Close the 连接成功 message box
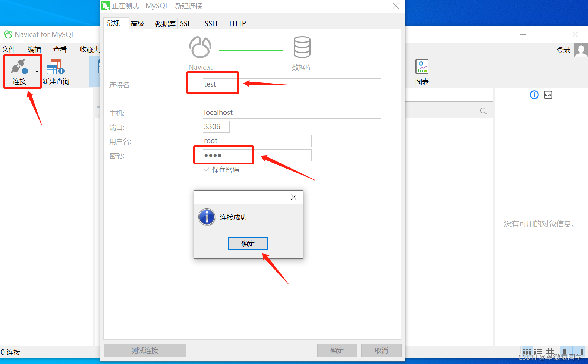Viewport: 588px width, 364px height. click(x=294, y=197)
